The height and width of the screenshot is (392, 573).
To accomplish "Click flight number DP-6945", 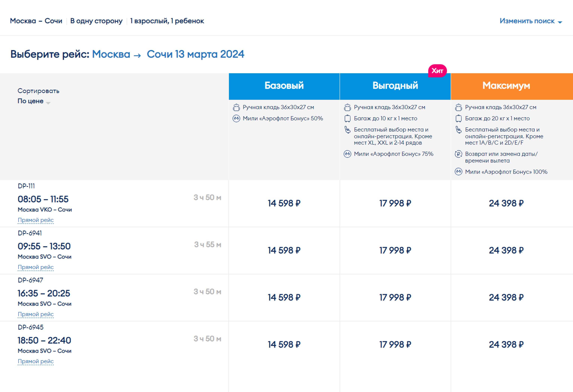I will tap(30, 327).
